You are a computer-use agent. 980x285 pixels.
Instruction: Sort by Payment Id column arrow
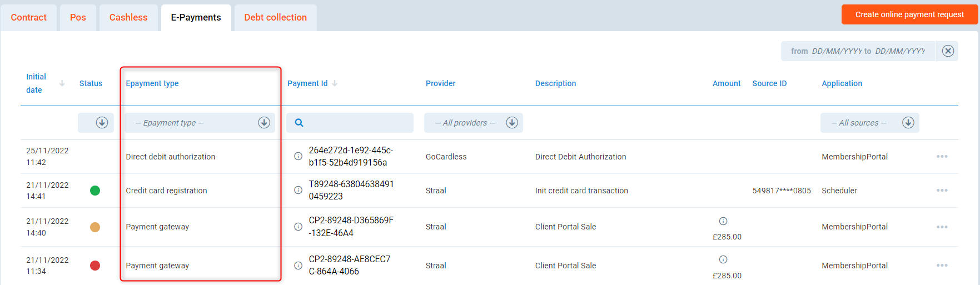335,83
